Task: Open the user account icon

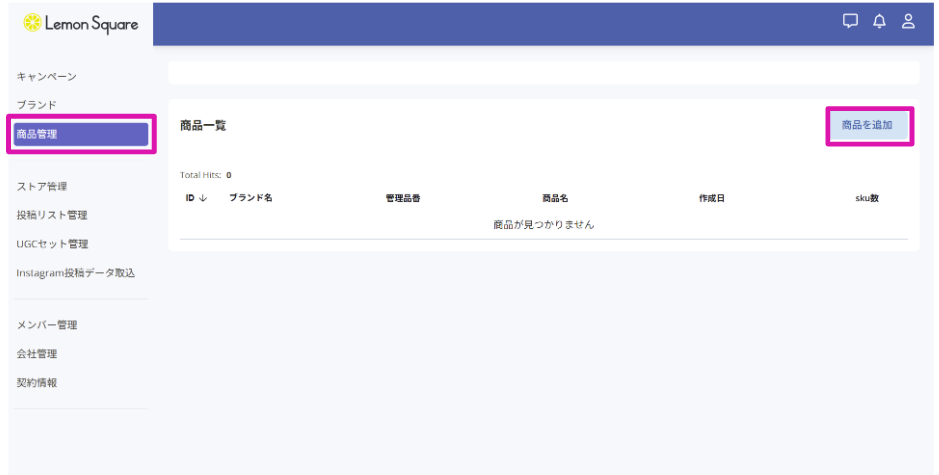Action: pyautogui.click(x=908, y=21)
